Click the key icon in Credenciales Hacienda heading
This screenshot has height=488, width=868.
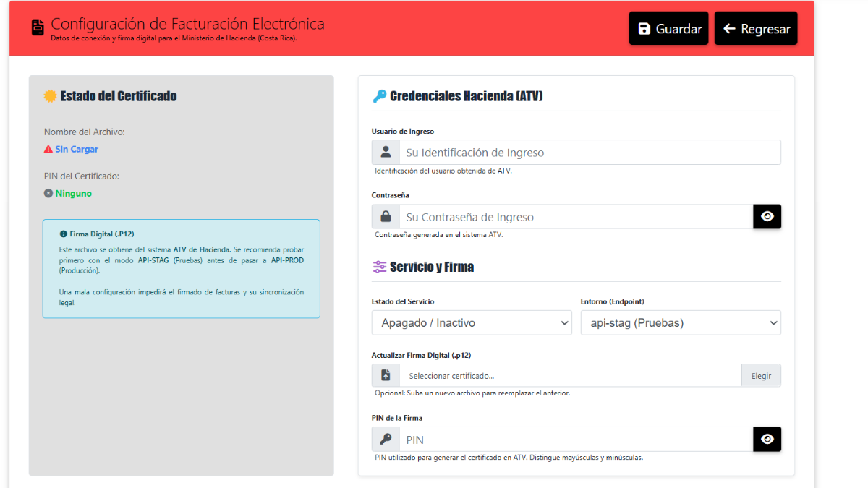[x=379, y=96]
